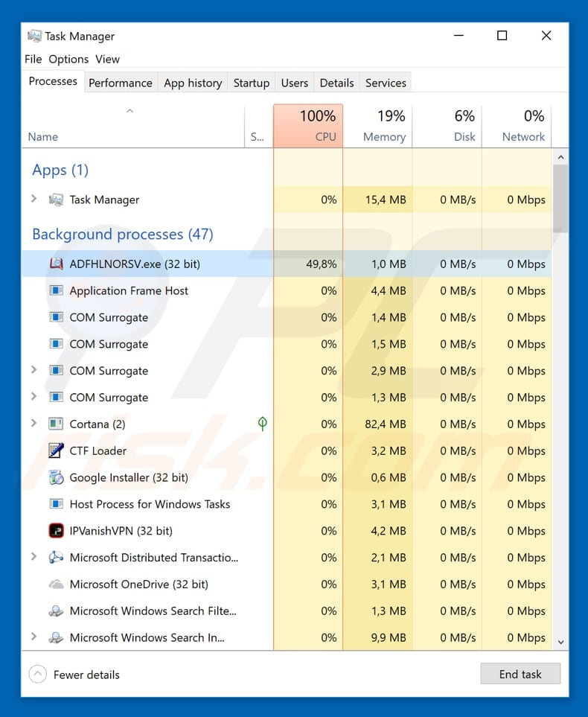The height and width of the screenshot is (717, 588).
Task: Switch to the Services tab
Action: pyautogui.click(x=386, y=83)
